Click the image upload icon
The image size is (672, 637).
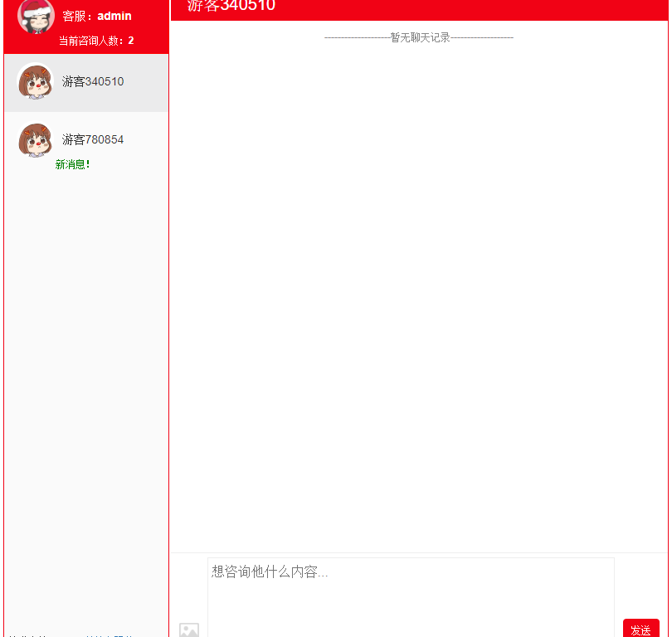(x=189, y=630)
